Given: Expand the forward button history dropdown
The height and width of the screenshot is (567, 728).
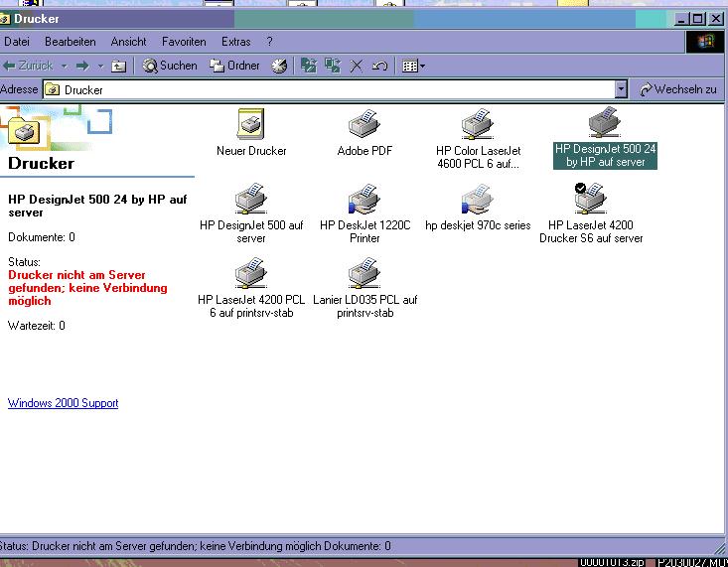Looking at the screenshot, I should pos(100,67).
